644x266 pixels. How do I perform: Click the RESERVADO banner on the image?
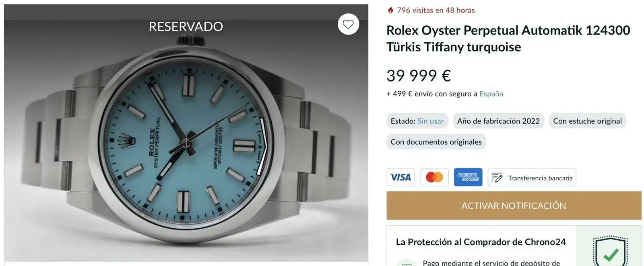(186, 27)
